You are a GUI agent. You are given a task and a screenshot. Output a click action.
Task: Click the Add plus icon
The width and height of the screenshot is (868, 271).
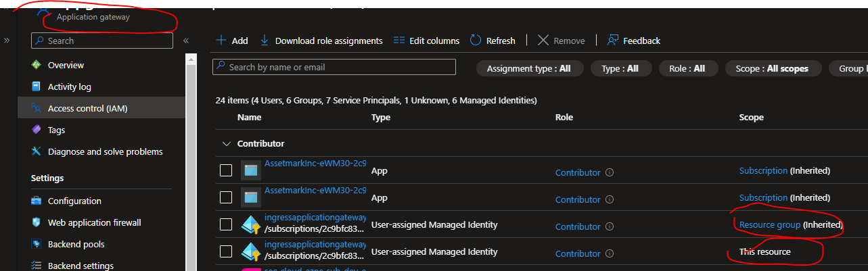[221, 41]
